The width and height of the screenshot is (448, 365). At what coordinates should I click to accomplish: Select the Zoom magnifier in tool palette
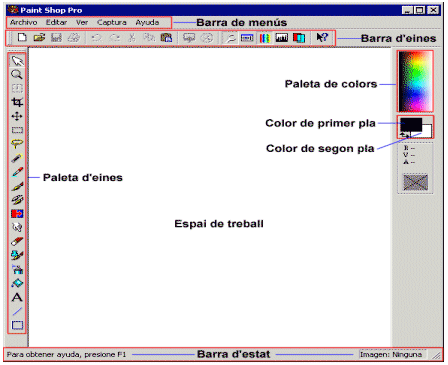point(17,74)
